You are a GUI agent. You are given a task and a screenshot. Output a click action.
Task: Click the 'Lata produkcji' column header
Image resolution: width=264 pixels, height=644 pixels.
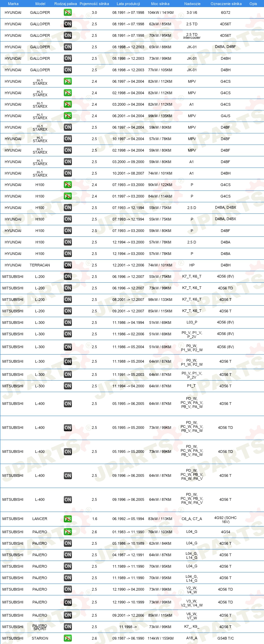coord(128,4)
